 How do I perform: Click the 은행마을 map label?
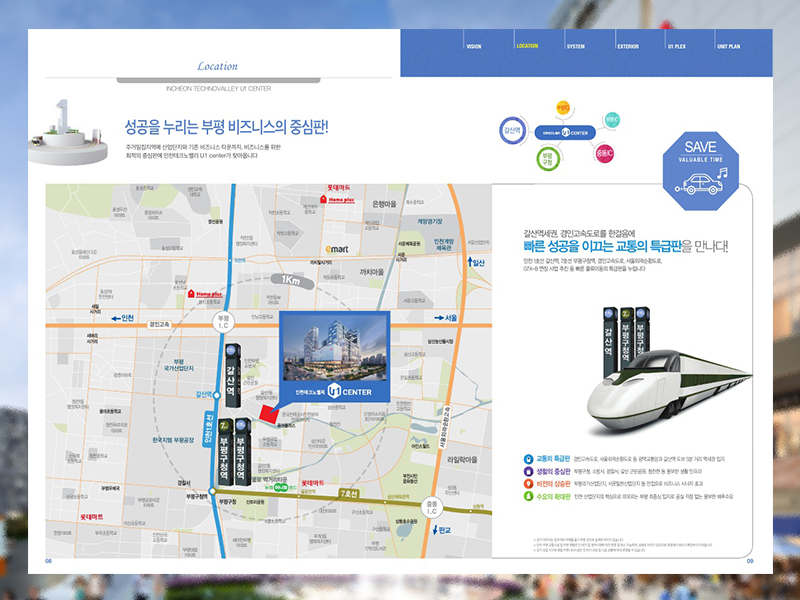point(384,204)
